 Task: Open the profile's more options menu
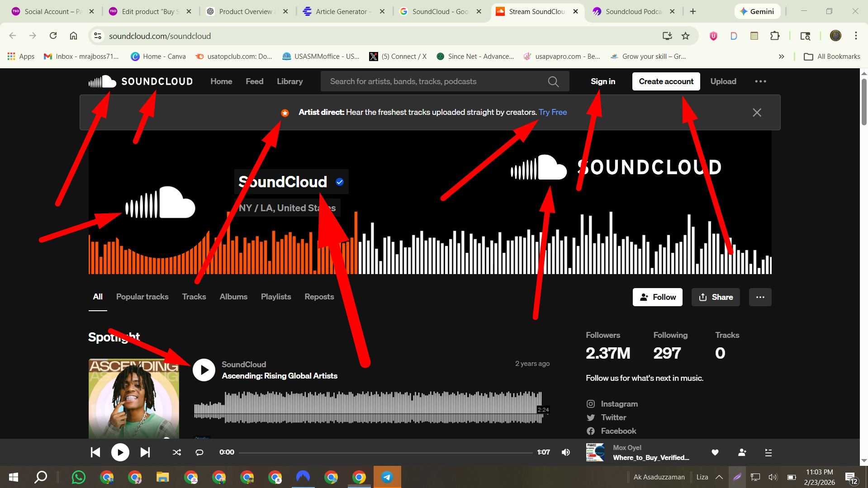pyautogui.click(x=760, y=297)
